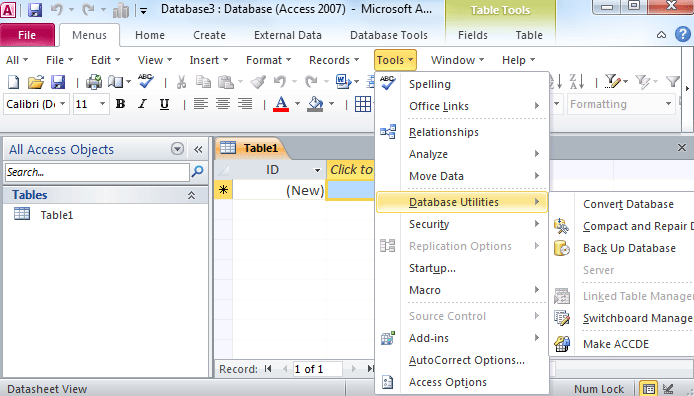Choose Relationships from the Tools menu
Screen dimensions: 694x396
(461, 132)
